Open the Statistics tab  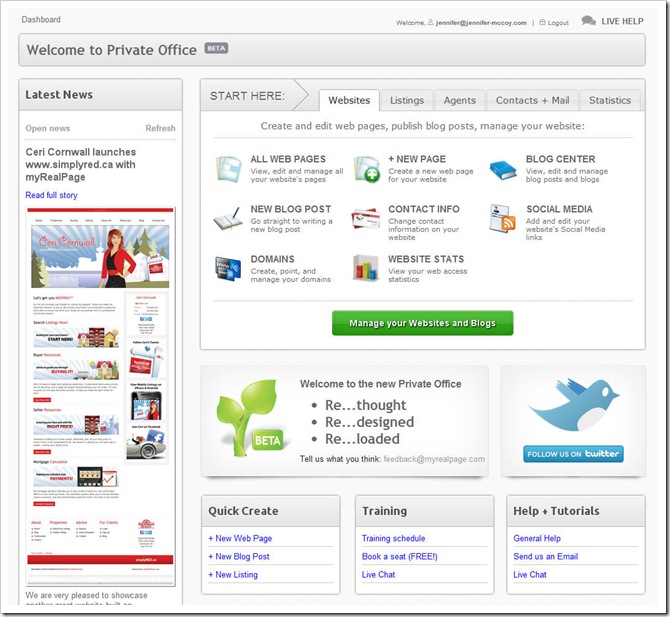[610, 100]
